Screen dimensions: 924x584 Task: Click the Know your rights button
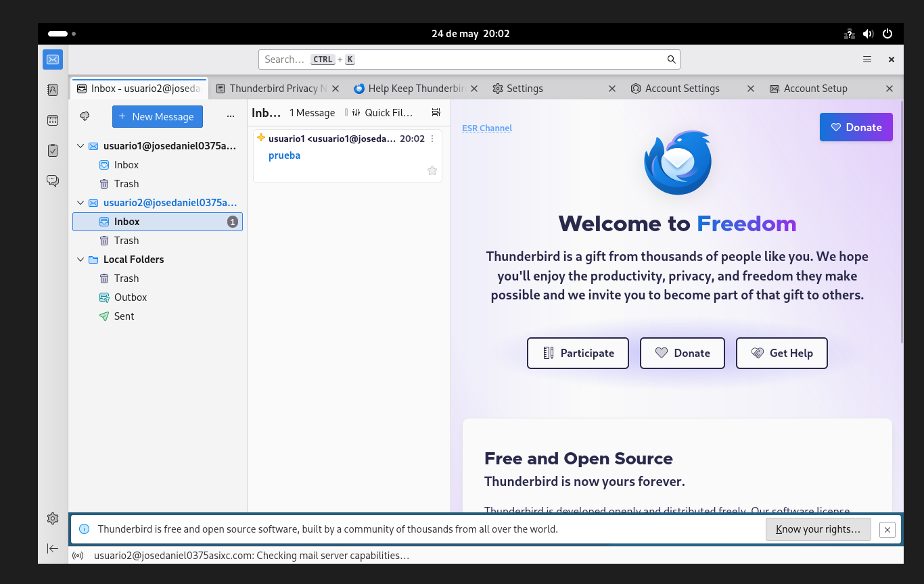(x=818, y=529)
